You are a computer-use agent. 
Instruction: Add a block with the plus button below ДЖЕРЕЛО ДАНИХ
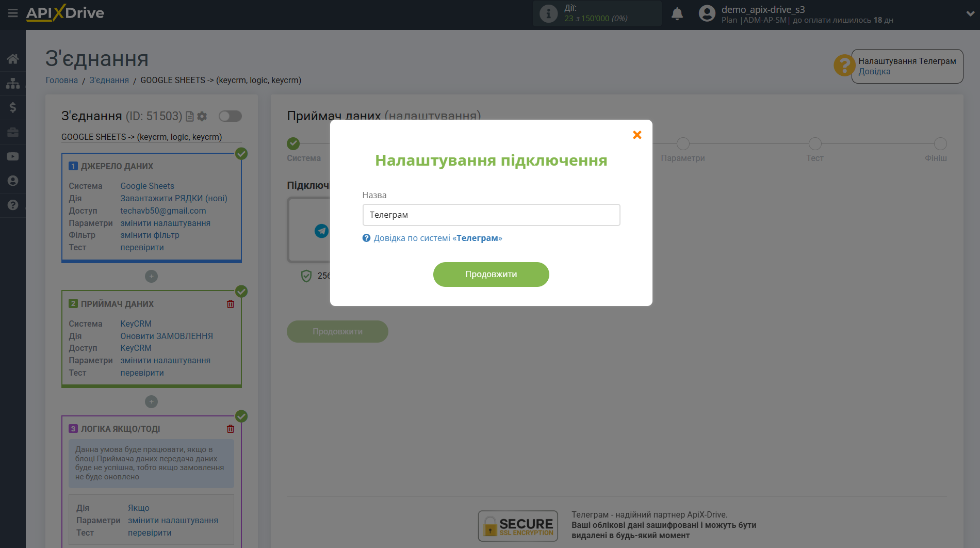coord(151,276)
